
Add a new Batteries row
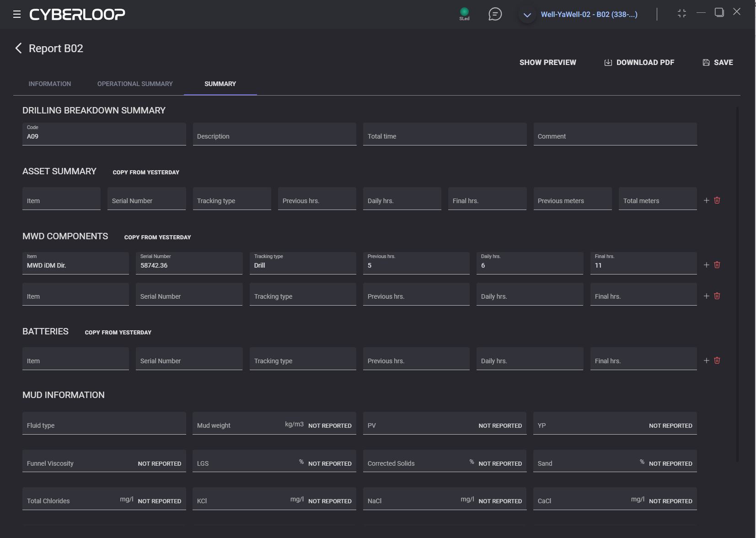(706, 360)
